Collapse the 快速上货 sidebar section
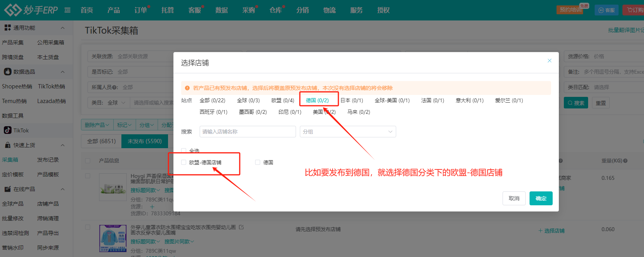Screen dimensions: 644x257 (x=63, y=145)
